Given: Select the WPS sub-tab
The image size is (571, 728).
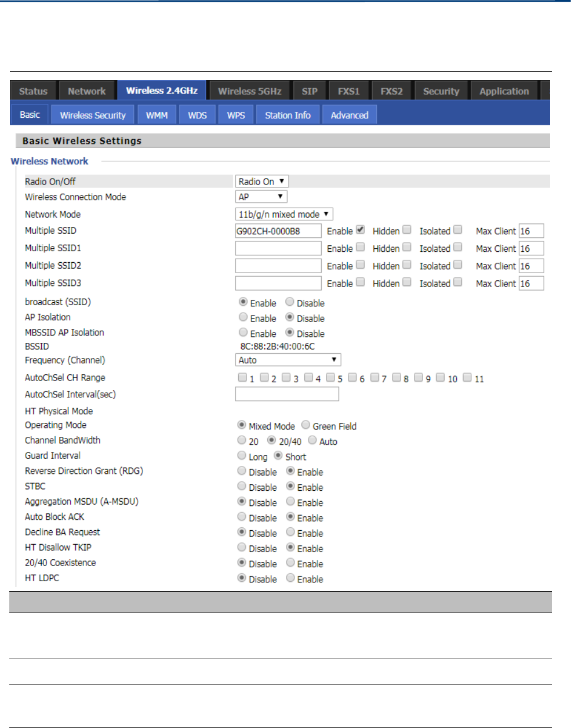Looking at the screenshot, I should pos(236,115).
